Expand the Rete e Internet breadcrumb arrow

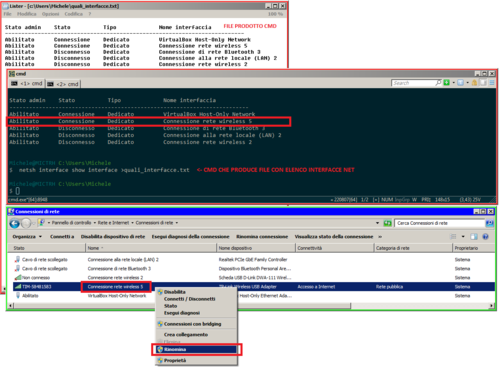(x=132, y=223)
